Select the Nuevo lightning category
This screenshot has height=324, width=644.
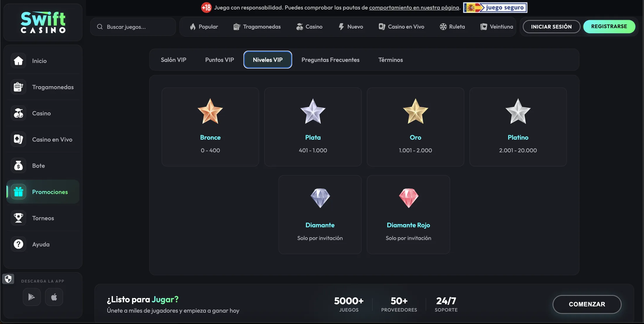click(x=350, y=27)
